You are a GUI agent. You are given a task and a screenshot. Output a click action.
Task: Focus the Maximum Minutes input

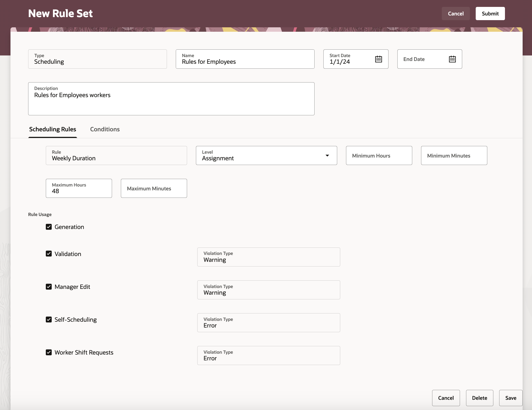pos(154,188)
